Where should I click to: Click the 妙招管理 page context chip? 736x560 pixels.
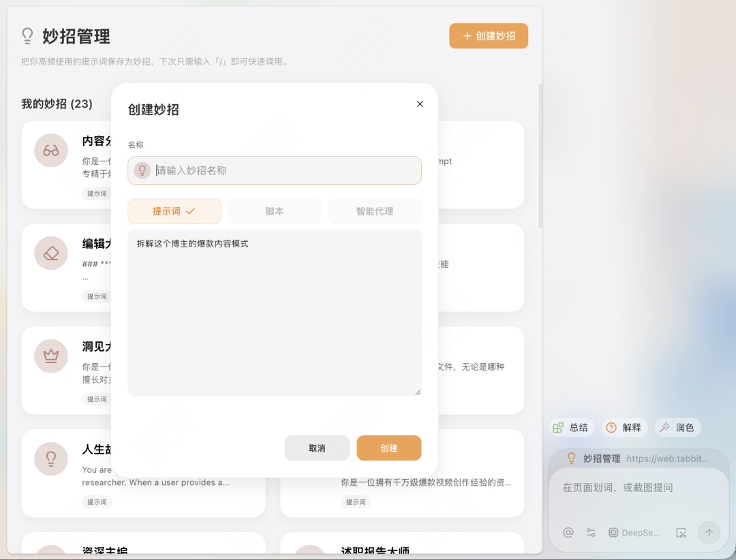[x=638, y=458]
